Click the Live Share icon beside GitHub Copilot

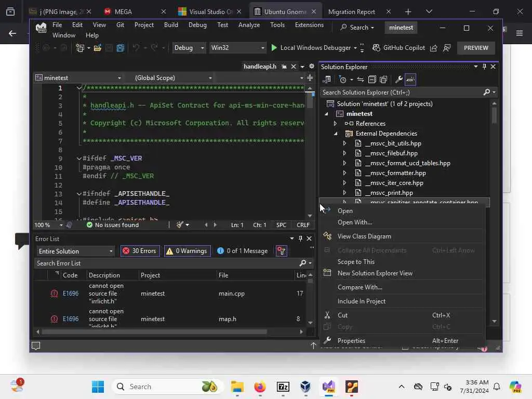434,48
